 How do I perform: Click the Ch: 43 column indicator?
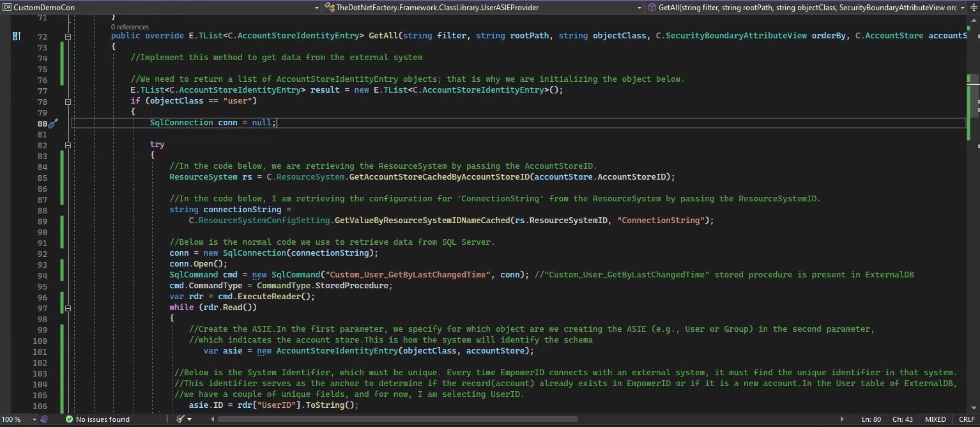point(902,419)
